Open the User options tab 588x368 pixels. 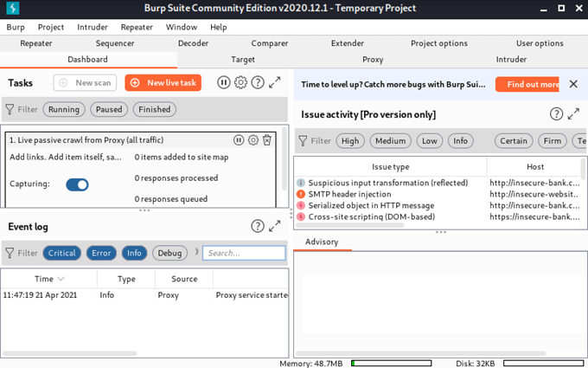[540, 43]
